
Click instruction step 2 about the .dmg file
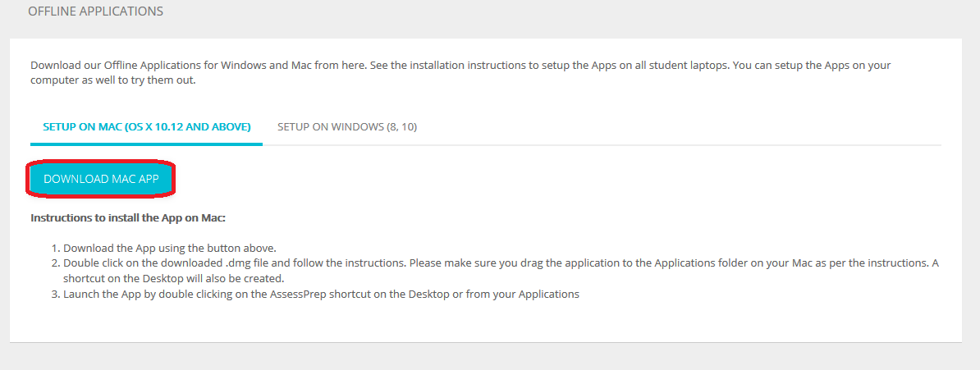pyautogui.click(x=492, y=263)
